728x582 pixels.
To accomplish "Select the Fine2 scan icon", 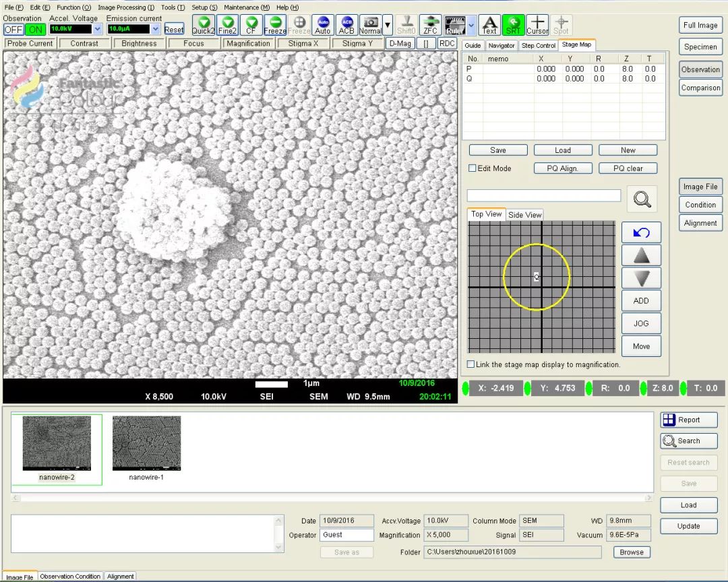I will (x=227, y=26).
